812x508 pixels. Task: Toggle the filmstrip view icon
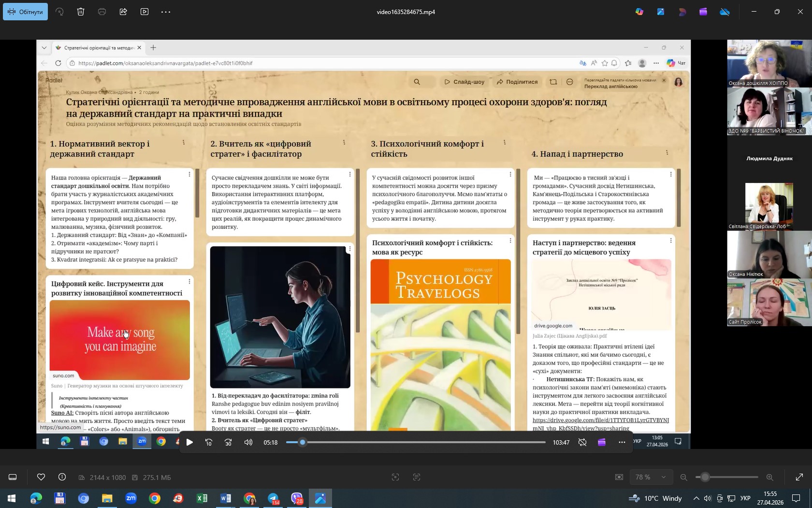coord(13,478)
